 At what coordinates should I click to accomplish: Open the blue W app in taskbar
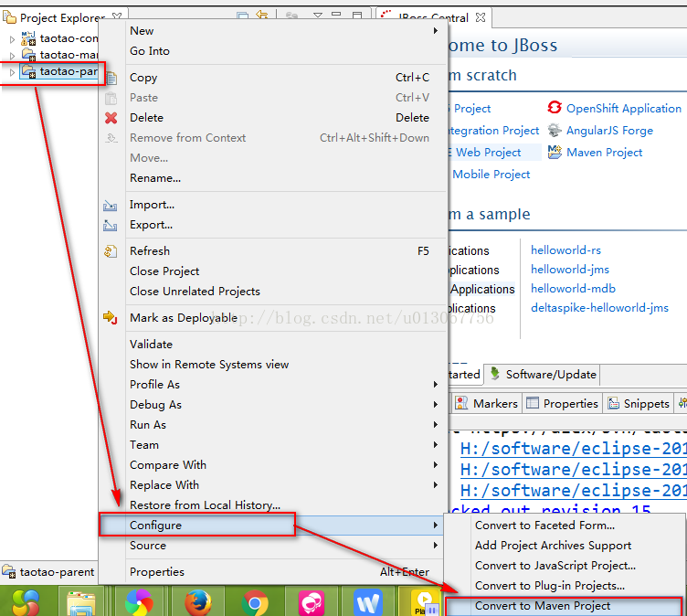pyautogui.click(x=368, y=602)
